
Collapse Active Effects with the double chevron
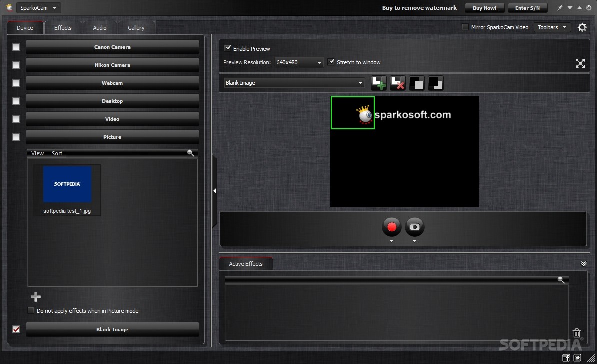[x=584, y=263]
